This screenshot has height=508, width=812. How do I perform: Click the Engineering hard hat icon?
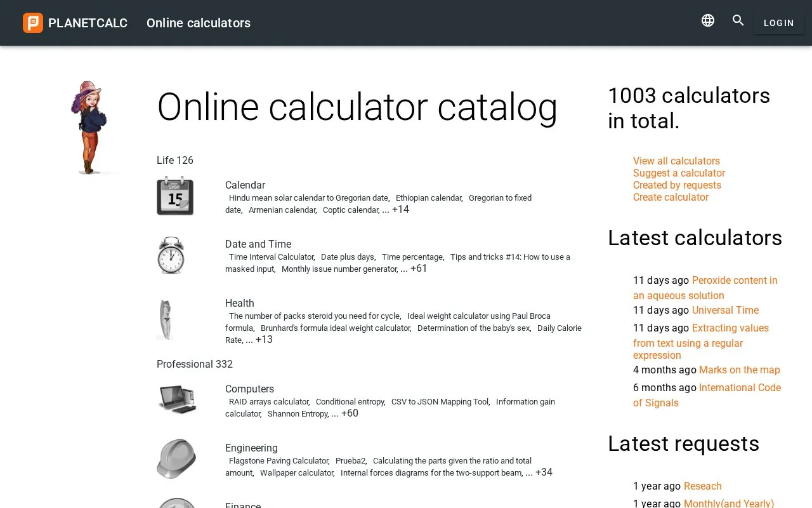[x=176, y=458]
